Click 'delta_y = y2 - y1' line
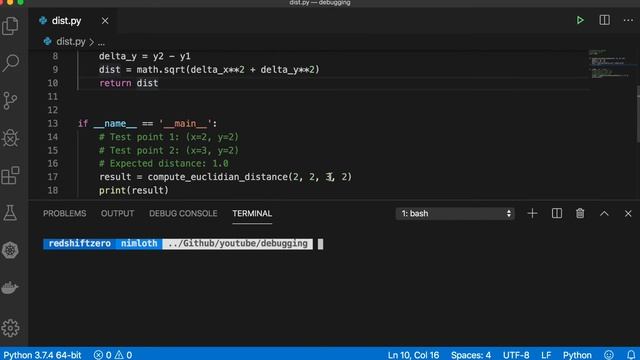This screenshot has height=360, width=640. coord(144,56)
